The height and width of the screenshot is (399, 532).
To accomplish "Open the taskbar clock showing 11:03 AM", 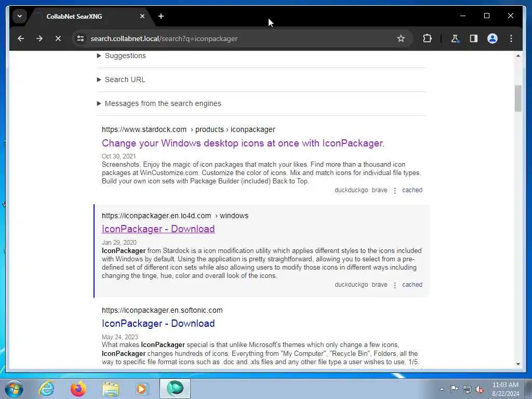I will click(505, 389).
